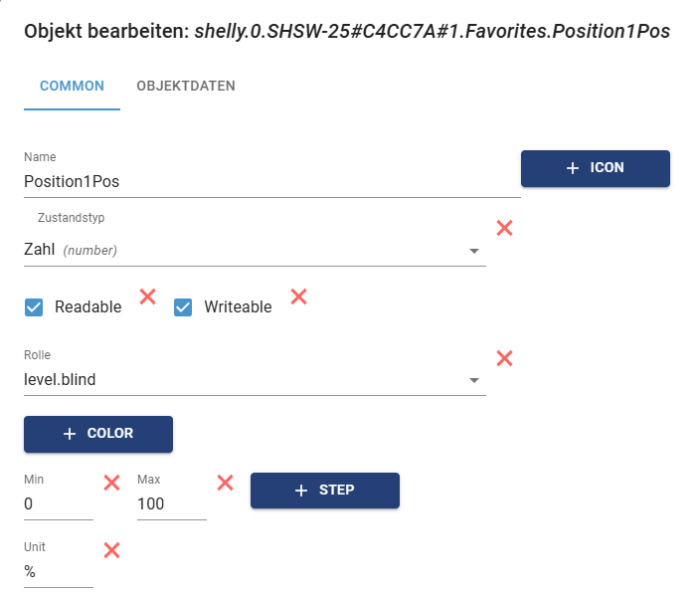
Task: Toggle the Readable checkbox
Action: [34, 307]
